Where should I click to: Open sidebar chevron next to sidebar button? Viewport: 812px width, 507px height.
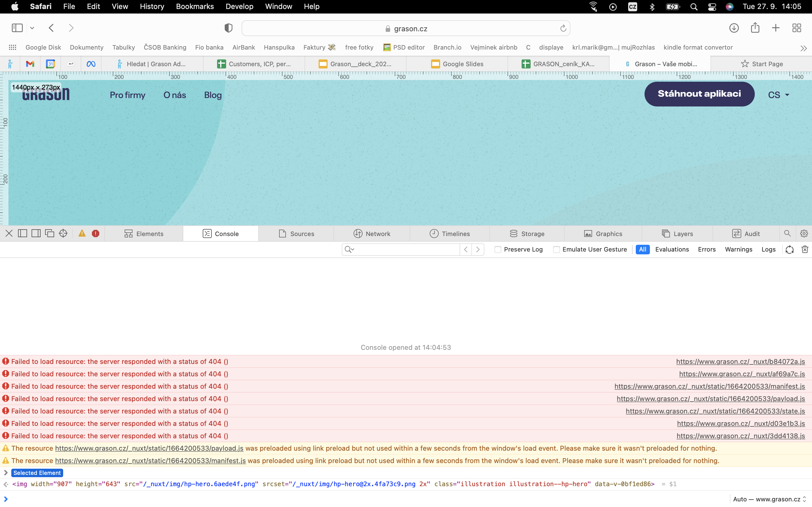pyautogui.click(x=32, y=28)
